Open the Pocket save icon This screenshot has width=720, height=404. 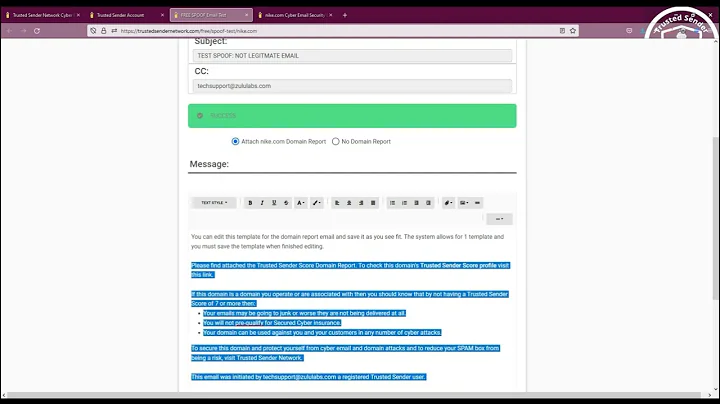[629, 31]
